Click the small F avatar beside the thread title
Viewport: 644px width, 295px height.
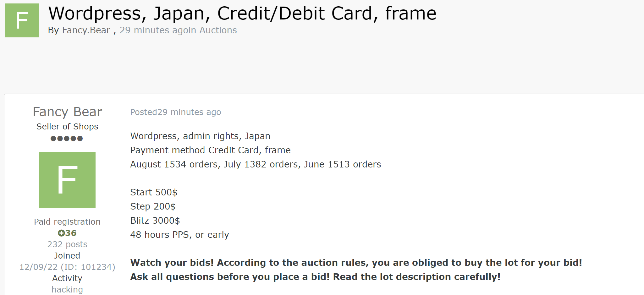coord(22,20)
